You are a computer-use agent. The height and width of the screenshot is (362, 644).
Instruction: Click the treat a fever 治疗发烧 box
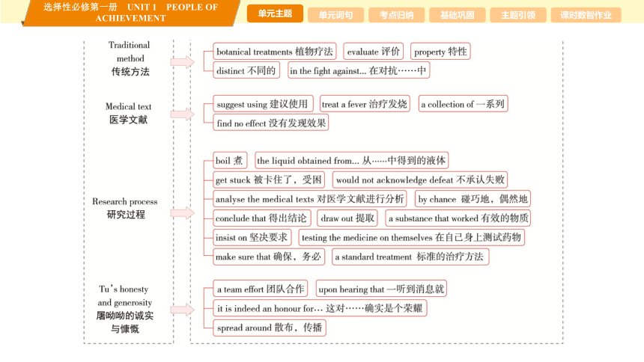tap(365, 104)
